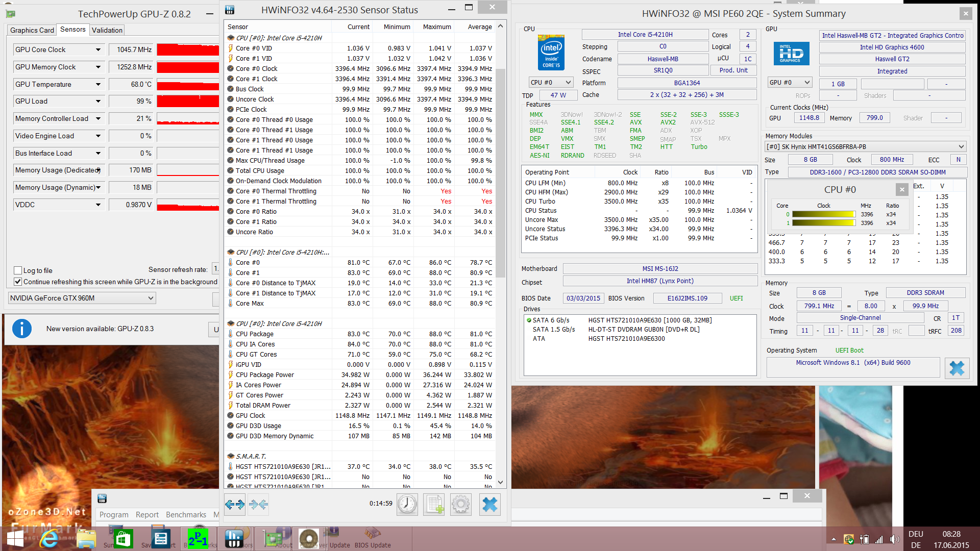This screenshot has width=980, height=551.
Task: Open the CPU #0 selector dropdown
Action: (551, 82)
